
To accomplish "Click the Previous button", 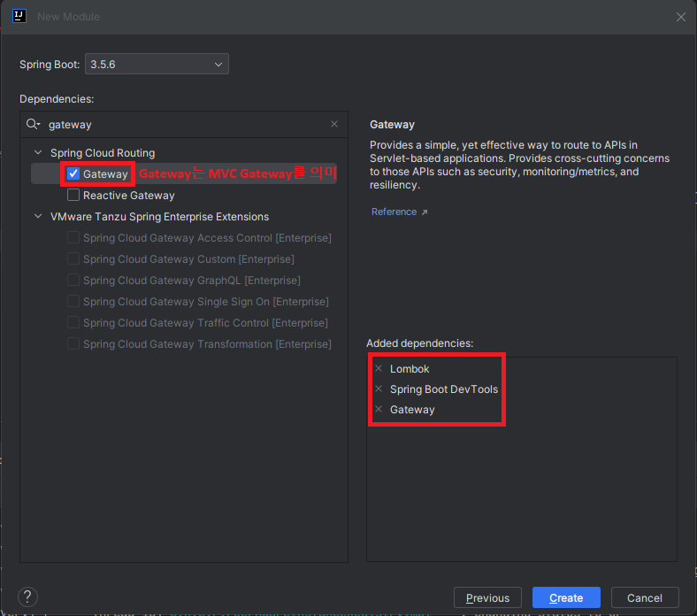I will [487, 597].
